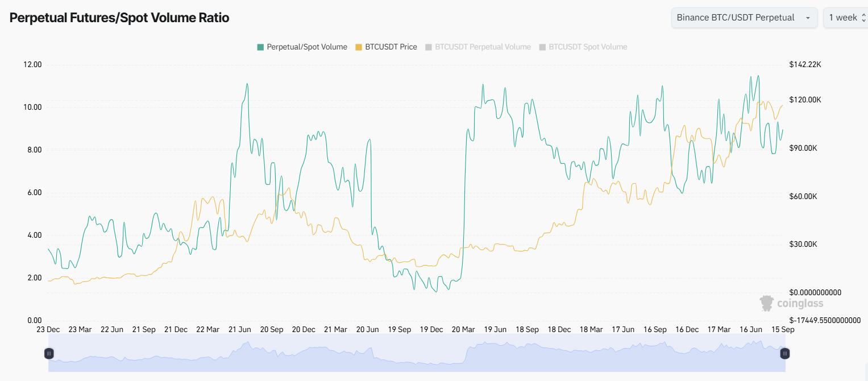
Task: Click the middle of the range slider minimap
Action: pos(417,354)
